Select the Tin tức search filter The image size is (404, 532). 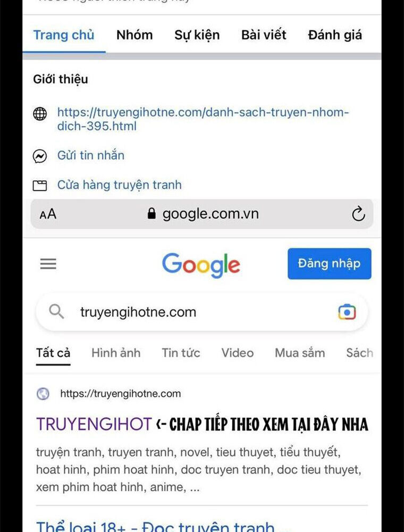181,353
